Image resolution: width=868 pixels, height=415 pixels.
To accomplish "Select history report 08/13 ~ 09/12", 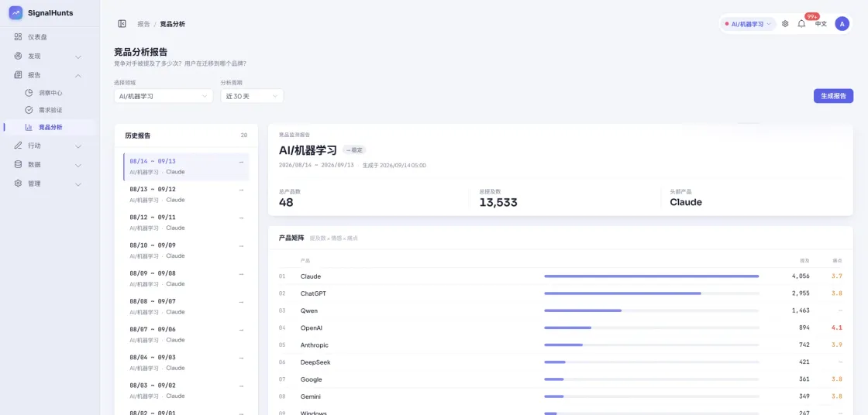I will pos(186,194).
